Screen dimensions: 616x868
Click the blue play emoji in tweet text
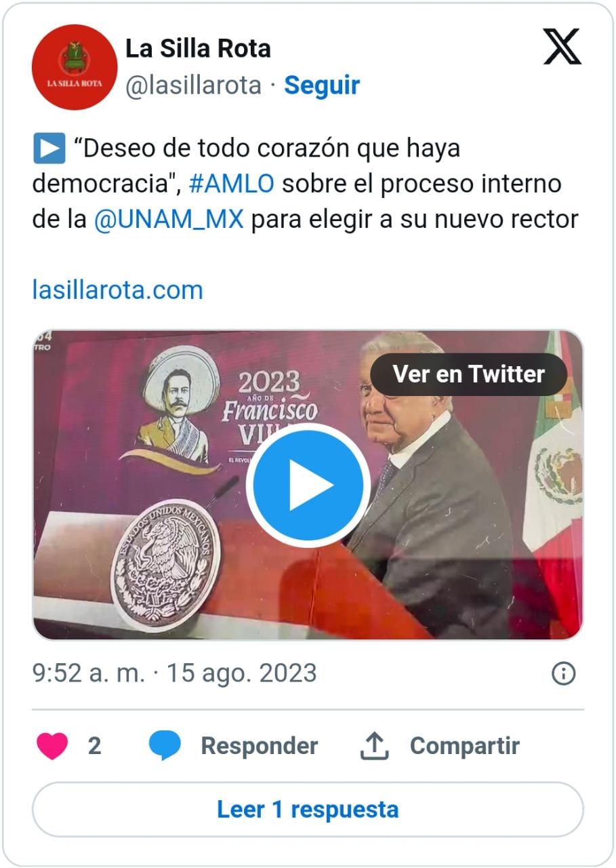coord(49,149)
